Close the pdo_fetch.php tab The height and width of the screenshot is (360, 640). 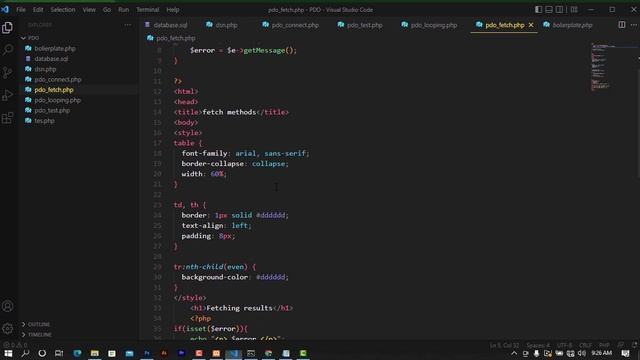point(531,25)
